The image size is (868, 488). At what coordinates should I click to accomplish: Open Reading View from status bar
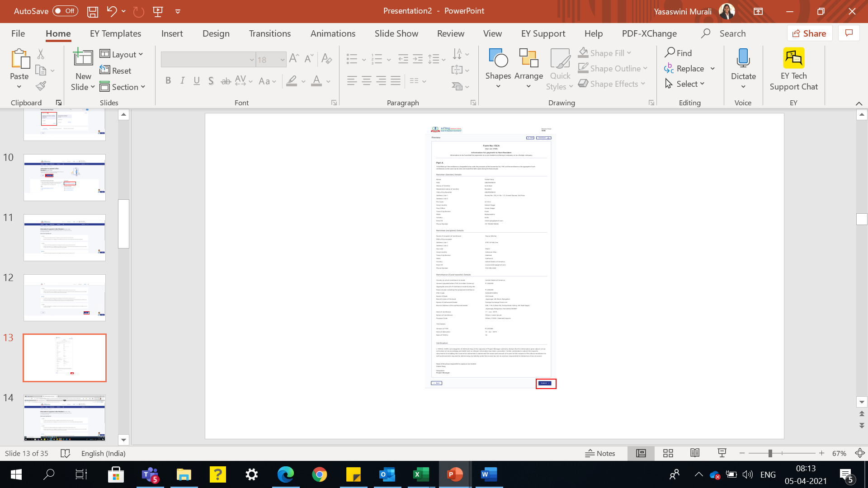point(695,453)
